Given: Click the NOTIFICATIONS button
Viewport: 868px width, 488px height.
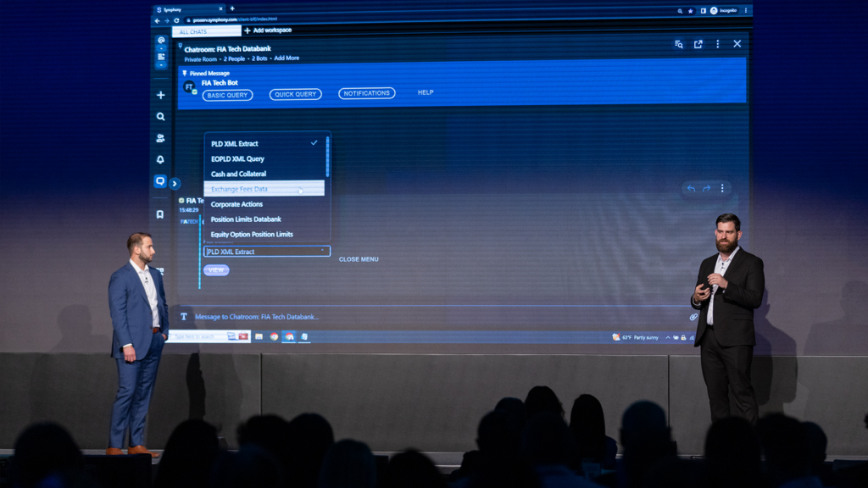Looking at the screenshot, I should (x=366, y=93).
